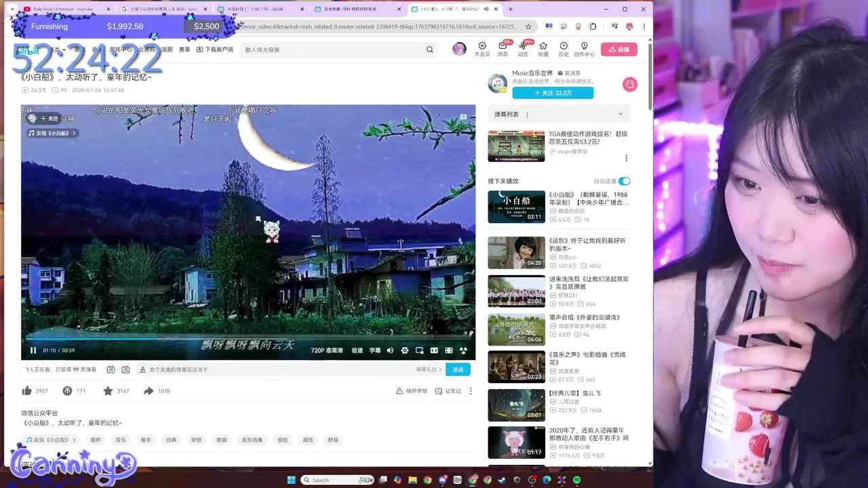Viewport: 868px width, 488px height.
Task: Click the fullscreen icon in player
Action: pyautogui.click(x=463, y=350)
